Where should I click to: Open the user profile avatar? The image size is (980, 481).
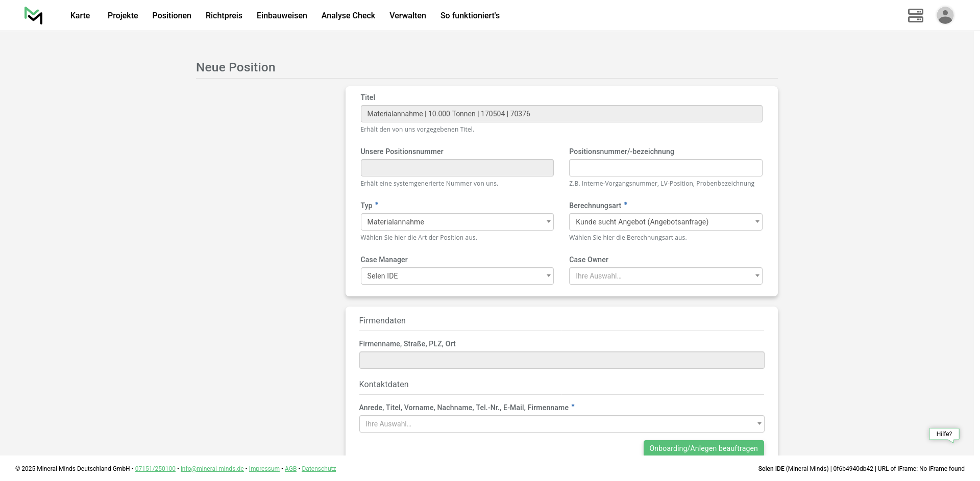[945, 15]
